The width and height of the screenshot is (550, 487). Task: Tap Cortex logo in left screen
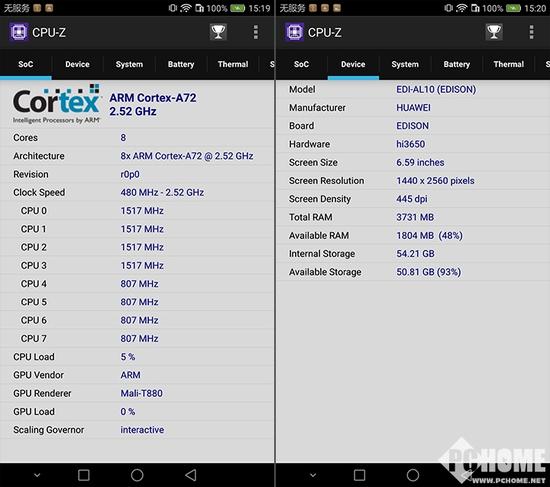[57, 104]
